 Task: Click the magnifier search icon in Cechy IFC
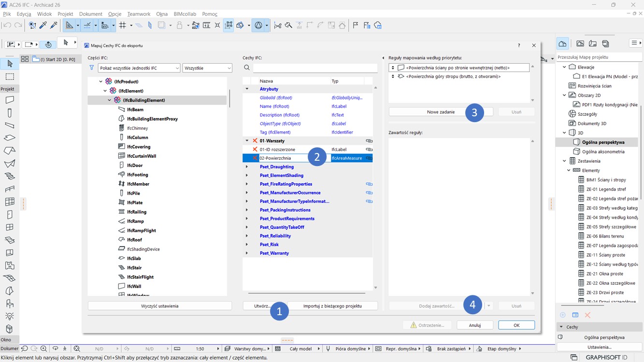247,68
